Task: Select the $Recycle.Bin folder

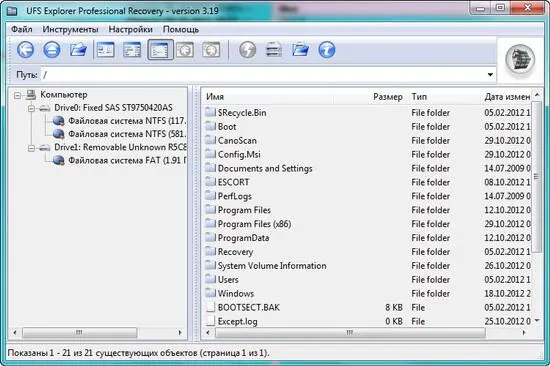Action: tap(242, 113)
